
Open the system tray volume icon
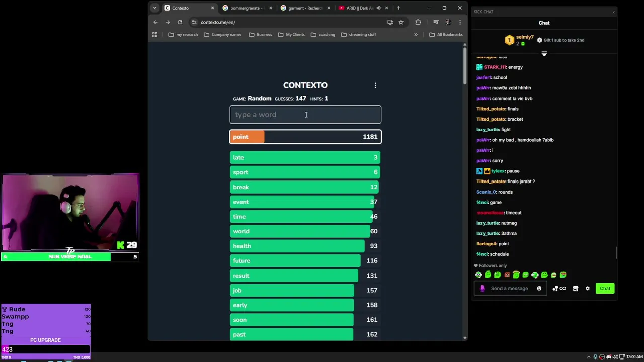pos(615,357)
